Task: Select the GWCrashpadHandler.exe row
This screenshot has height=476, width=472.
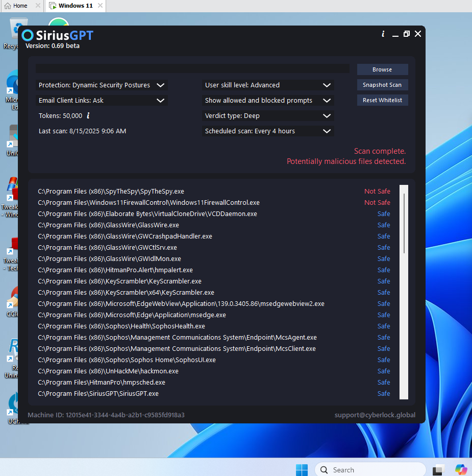Action: 214,236
